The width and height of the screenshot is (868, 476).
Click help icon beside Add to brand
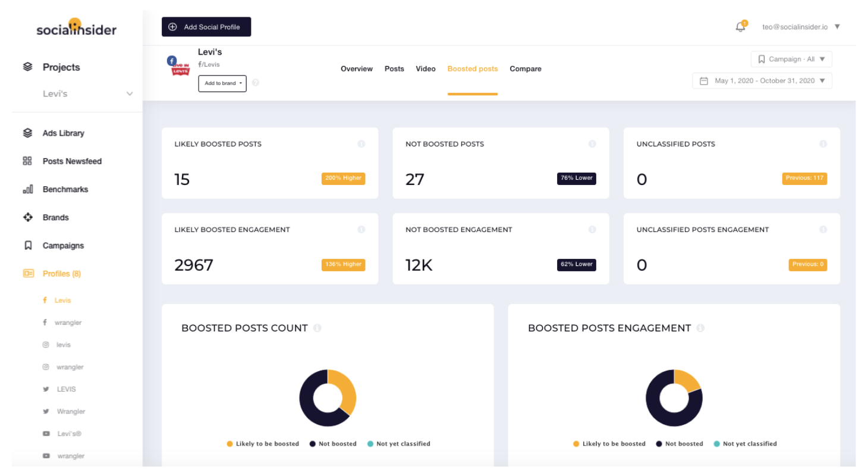[x=256, y=83]
